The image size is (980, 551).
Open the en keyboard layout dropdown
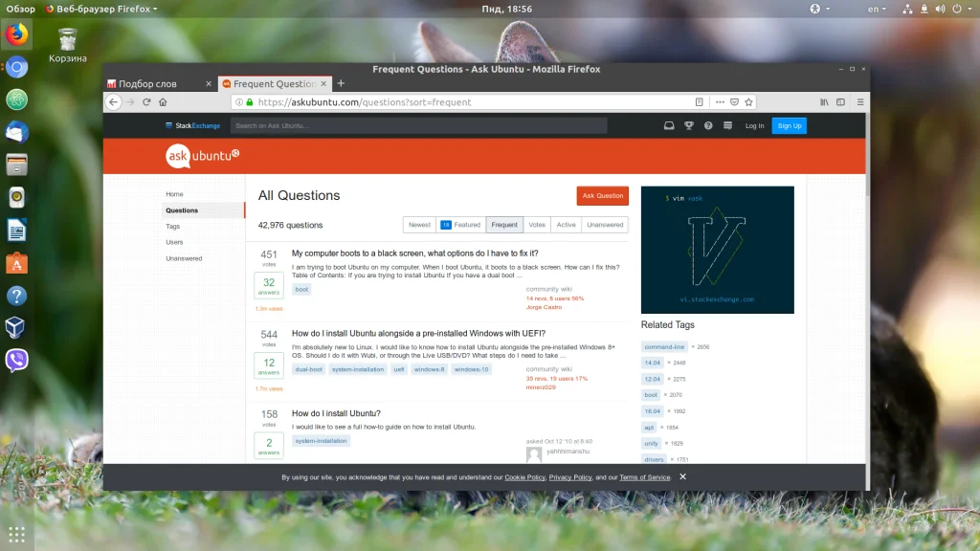click(877, 9)
